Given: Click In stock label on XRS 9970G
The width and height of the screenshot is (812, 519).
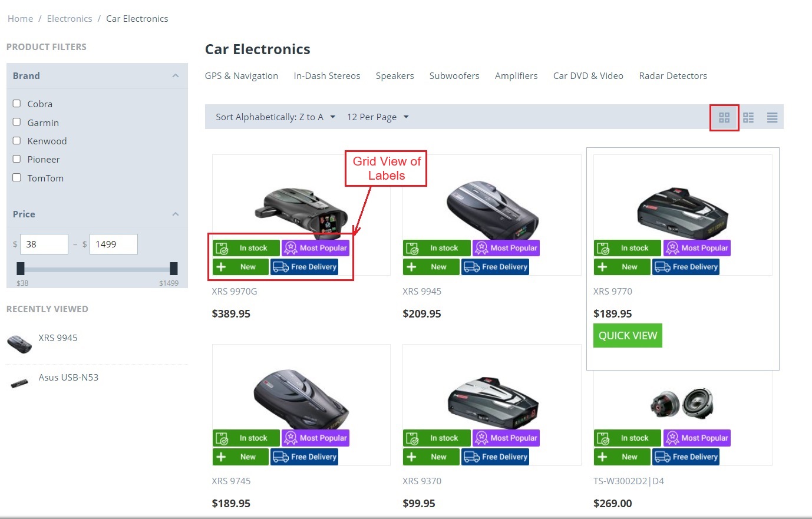Looking at the screenshot, I should point(246,248).
